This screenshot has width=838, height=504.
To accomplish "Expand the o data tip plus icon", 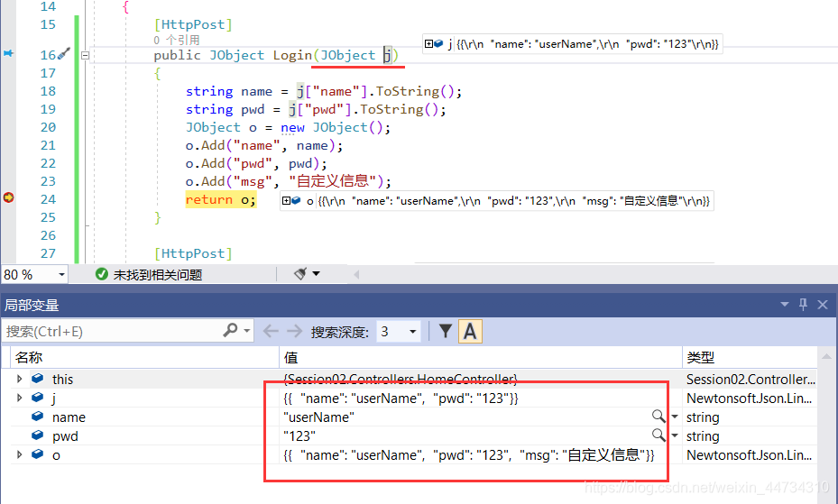I will pos(287,201).
